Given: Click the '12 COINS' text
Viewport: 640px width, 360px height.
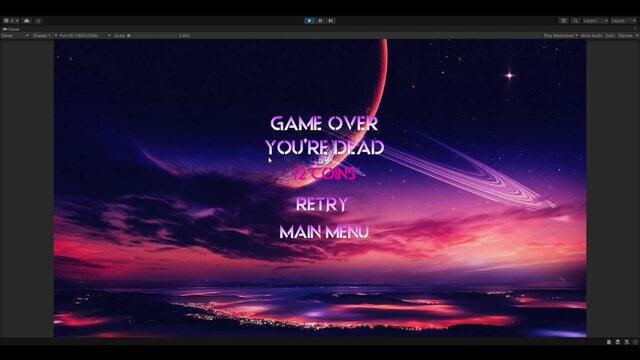Looking at the screenshot, I should point(324,174).
